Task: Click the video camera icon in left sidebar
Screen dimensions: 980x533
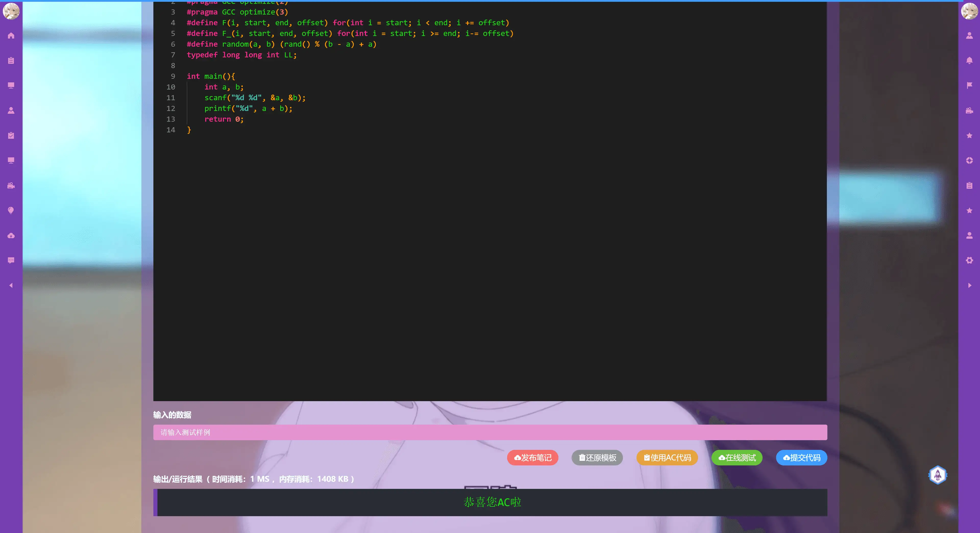Action: [x=11, y=185]
